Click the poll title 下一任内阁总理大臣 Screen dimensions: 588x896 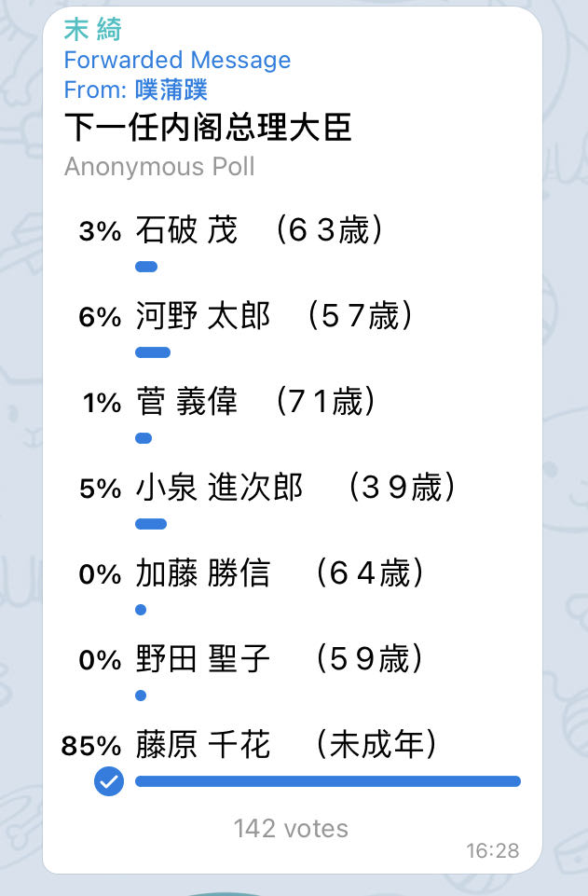(x=208, y=128)
